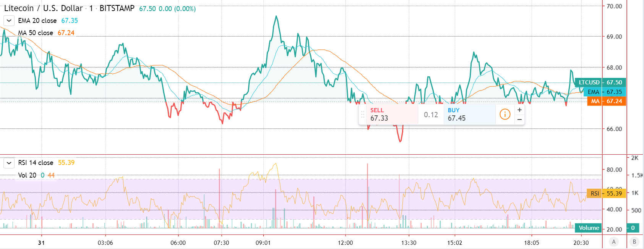Screen dimensions: 644x249
Task: Select the MA 50 close legend
Action: click(x=36, y=33)
